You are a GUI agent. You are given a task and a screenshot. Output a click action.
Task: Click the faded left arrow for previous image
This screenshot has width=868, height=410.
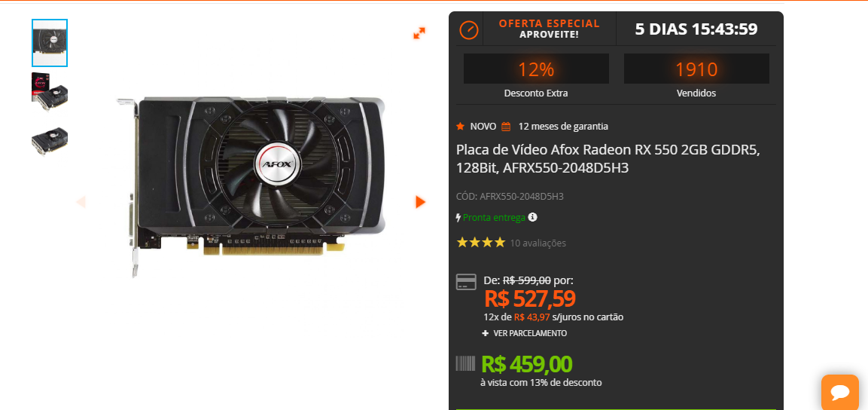pyautogui.click(x=81, y=202)
